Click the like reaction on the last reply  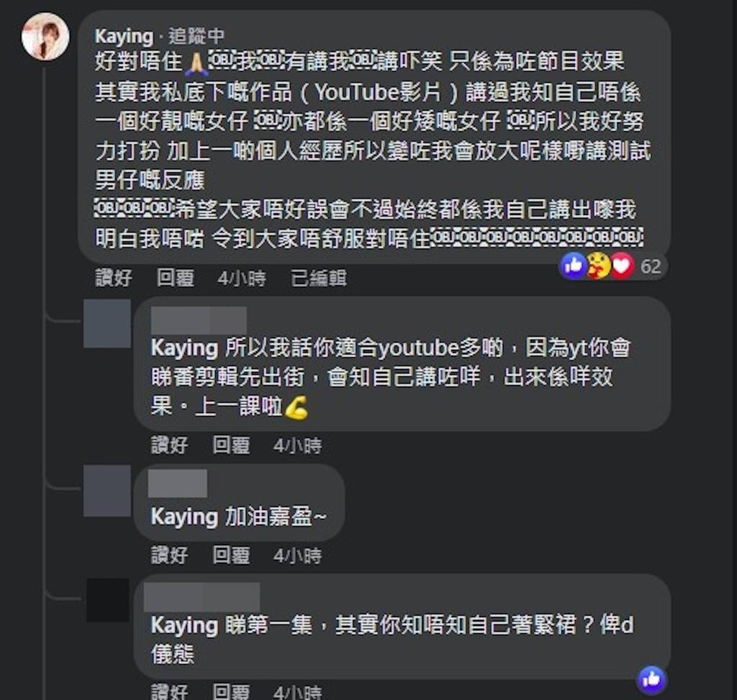point(651,679)
